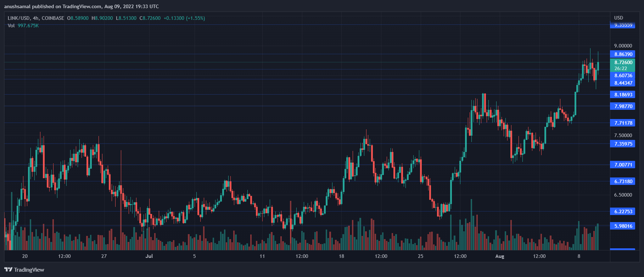Screen dimensions: 644x277
Task: Click the 4h interval label
Action: (x=35, y=18)
